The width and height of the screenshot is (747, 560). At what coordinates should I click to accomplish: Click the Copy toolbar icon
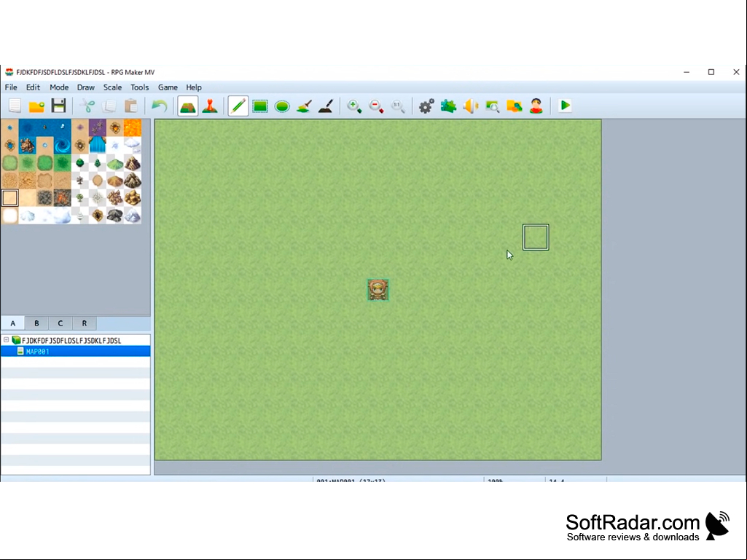pos(109,106)
